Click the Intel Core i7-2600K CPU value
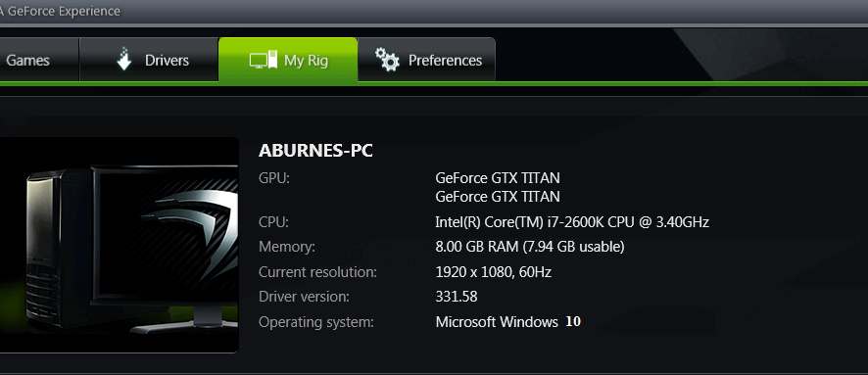Image resolution: width=868 pixels, height=375 pixels. [572, 222]
